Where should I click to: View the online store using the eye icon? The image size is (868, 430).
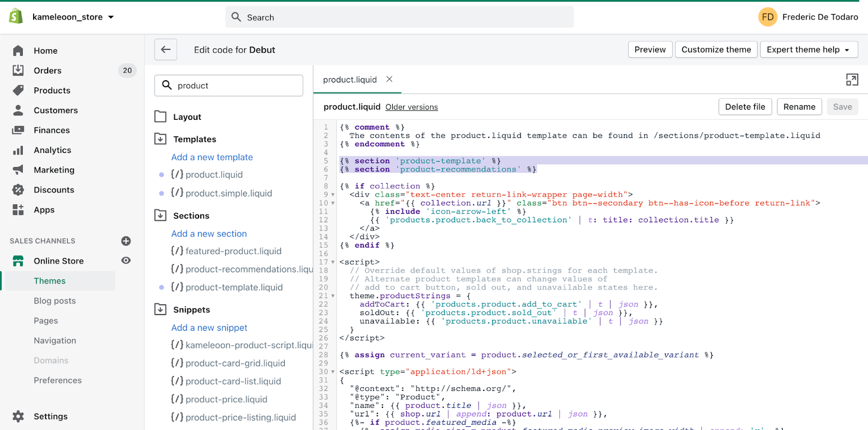126,261
